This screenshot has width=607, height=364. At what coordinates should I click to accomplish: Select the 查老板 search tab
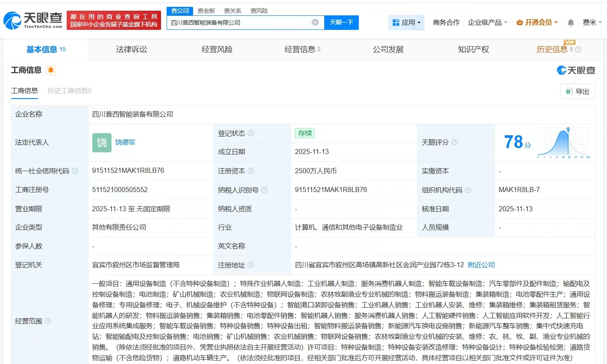pos(206,11)
